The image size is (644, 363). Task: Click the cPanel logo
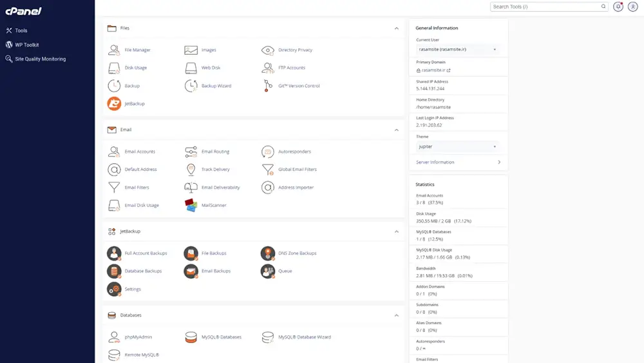click(23, 11)
